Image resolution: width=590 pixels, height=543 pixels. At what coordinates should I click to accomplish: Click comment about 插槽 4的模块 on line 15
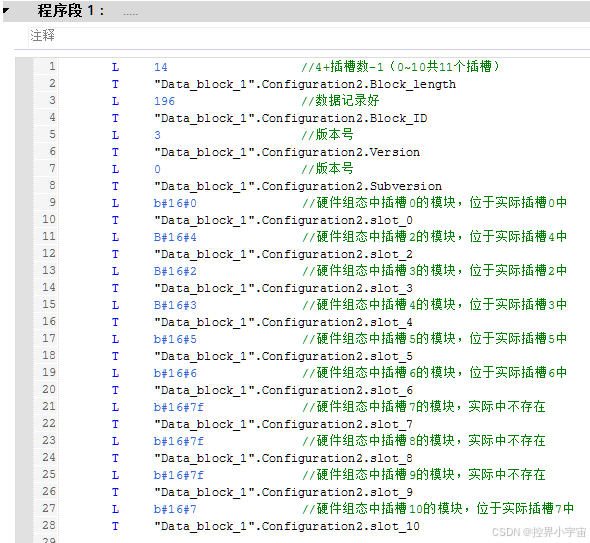(435, 304)
